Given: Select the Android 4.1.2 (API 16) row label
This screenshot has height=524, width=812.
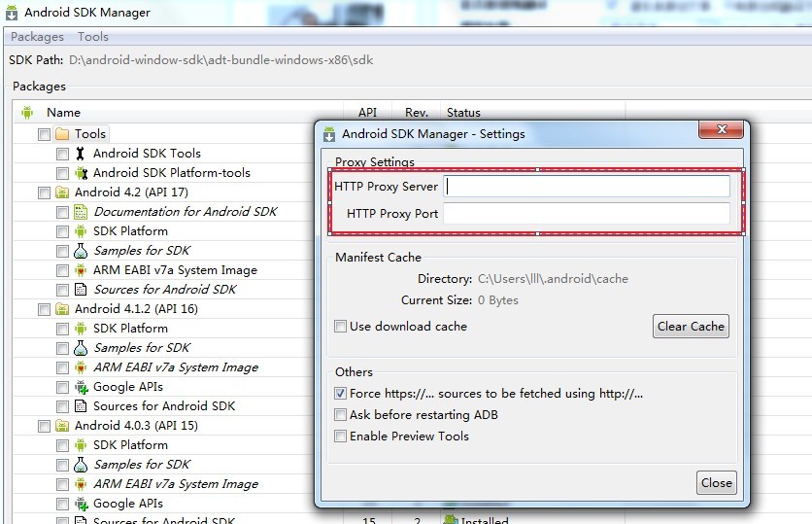Looking at the screenshot, I should coord(136,309).
